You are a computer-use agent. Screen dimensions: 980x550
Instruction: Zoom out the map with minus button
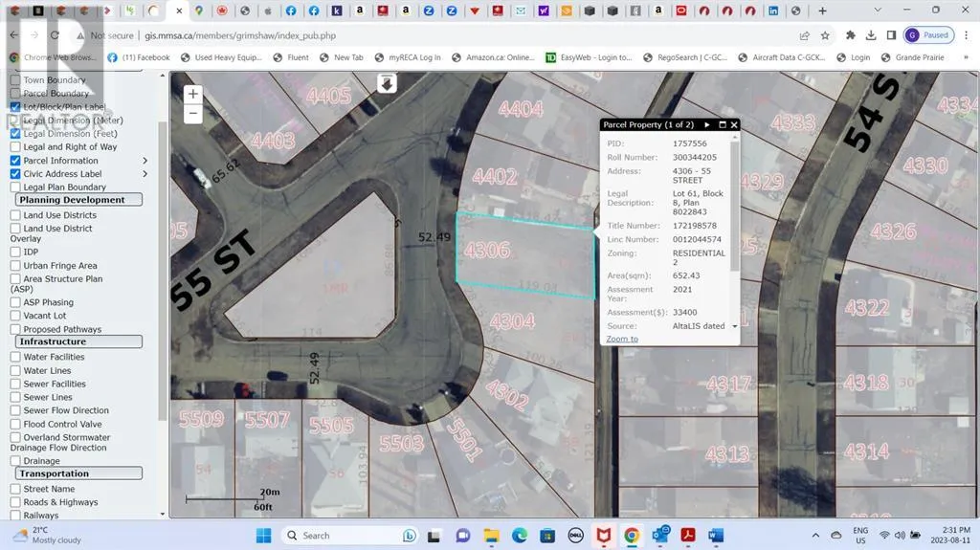coord(193,113)
